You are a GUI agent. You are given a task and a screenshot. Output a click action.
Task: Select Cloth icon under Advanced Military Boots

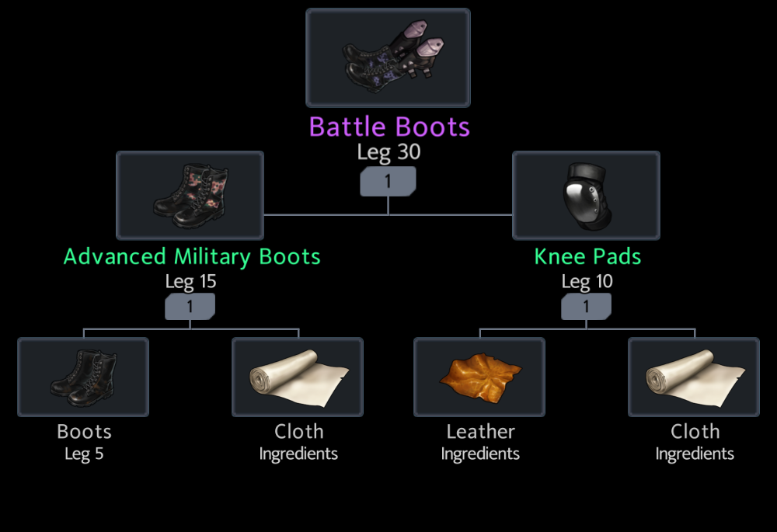point(298,377)
